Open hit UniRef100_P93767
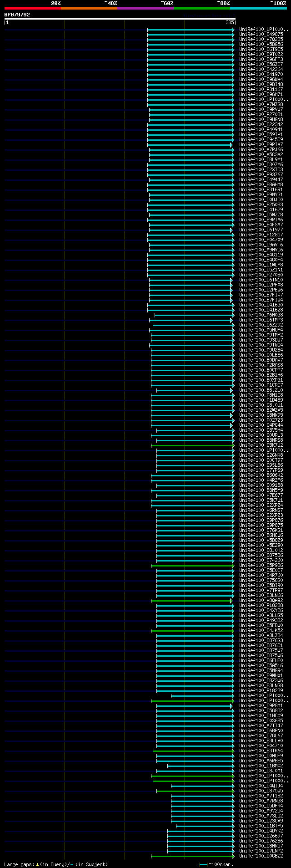Screen dimensions: 291x868 pyautogui.click(x=261, y=174)
